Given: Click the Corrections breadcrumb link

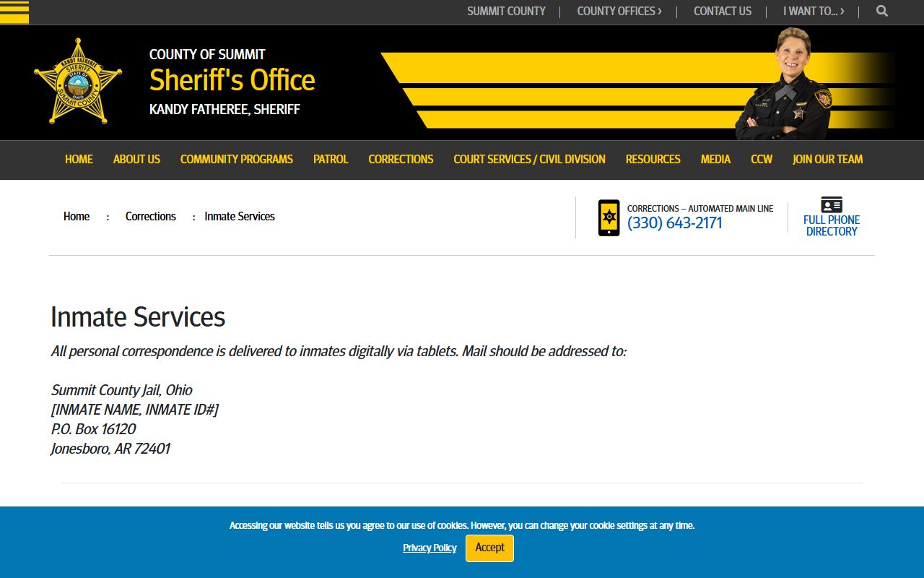Looking at the screenshot, I should [x=151, y=216].
